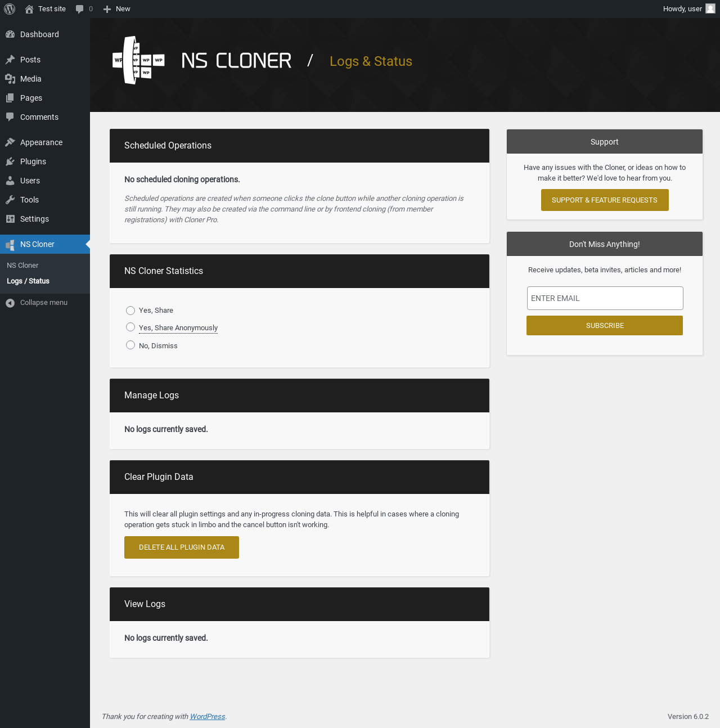Click Support & Feature Requests button
720x728 pixels.
tap(605, 200)
